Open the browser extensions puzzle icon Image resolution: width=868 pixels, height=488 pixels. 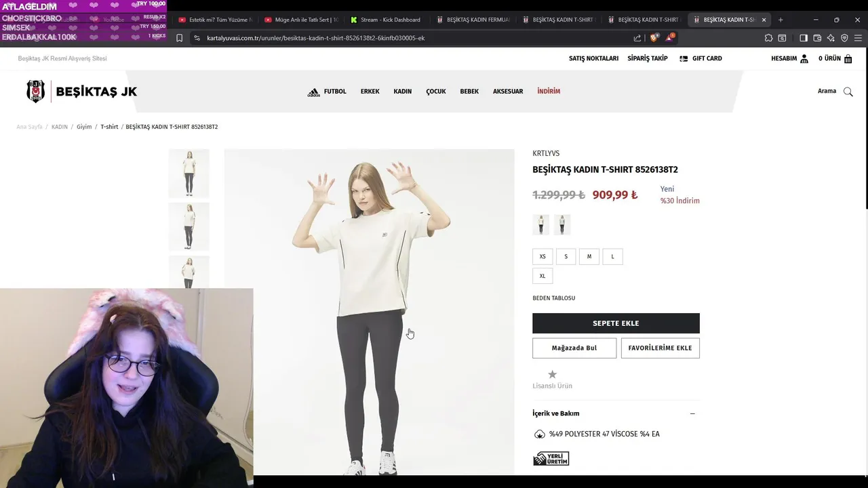(x=768, y=38)
